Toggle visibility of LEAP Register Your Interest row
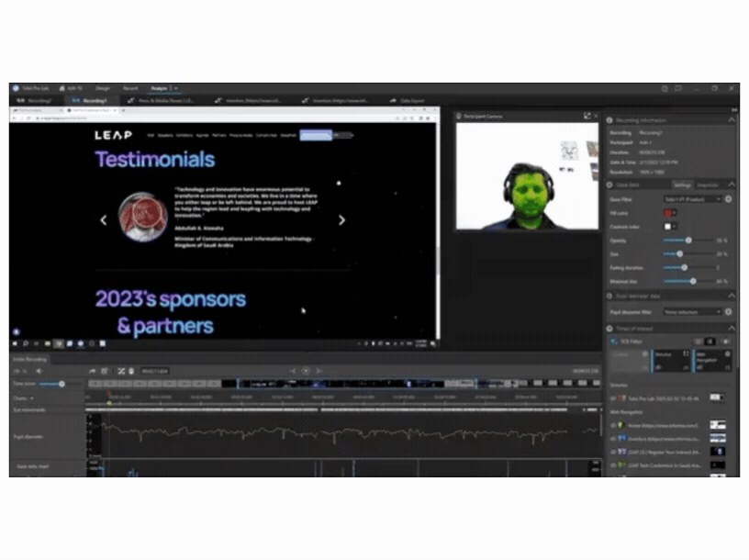The image size is (749, 560). (x=613, y=452)
